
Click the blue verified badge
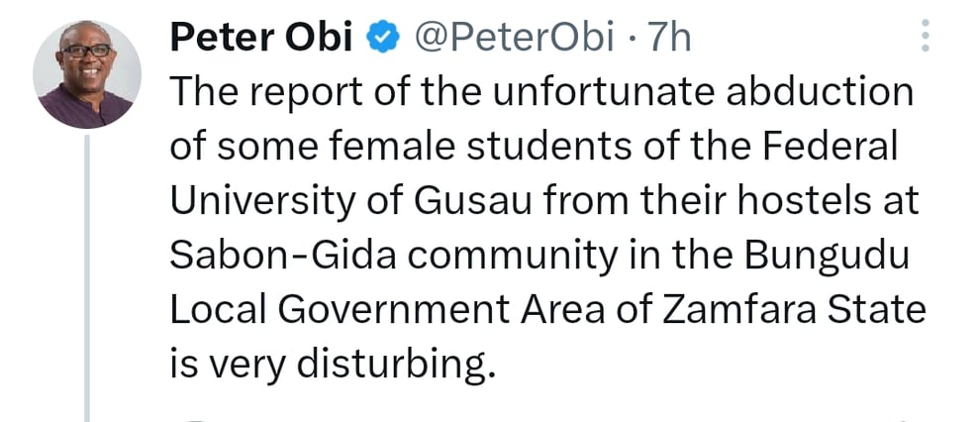382,40
